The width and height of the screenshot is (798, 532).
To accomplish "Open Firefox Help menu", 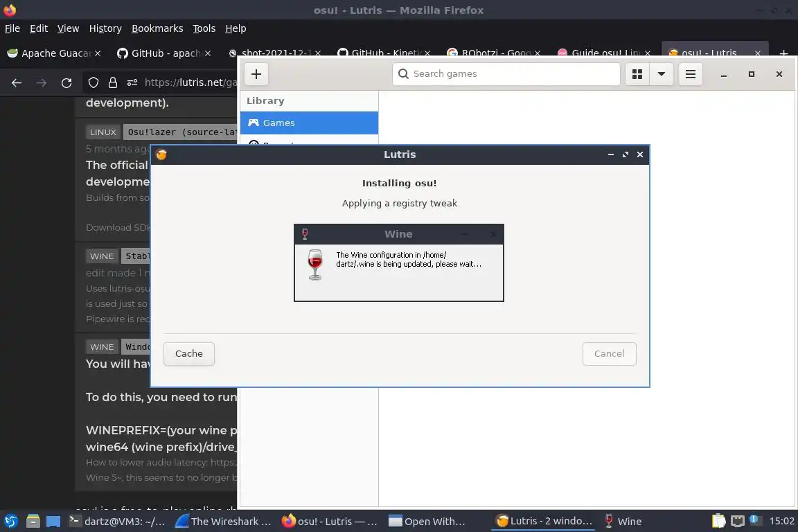I will (x=236, y=28).
